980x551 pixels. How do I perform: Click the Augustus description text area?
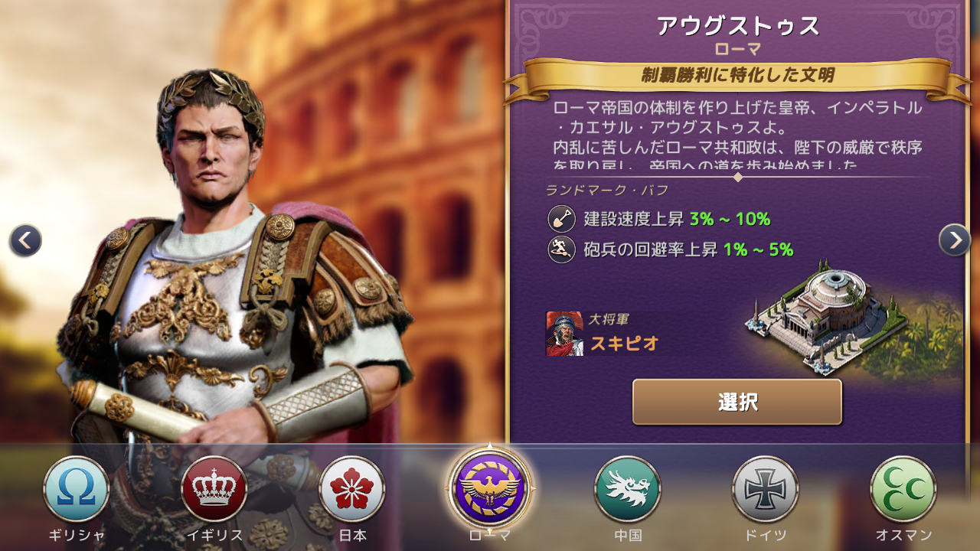[737, 135]
